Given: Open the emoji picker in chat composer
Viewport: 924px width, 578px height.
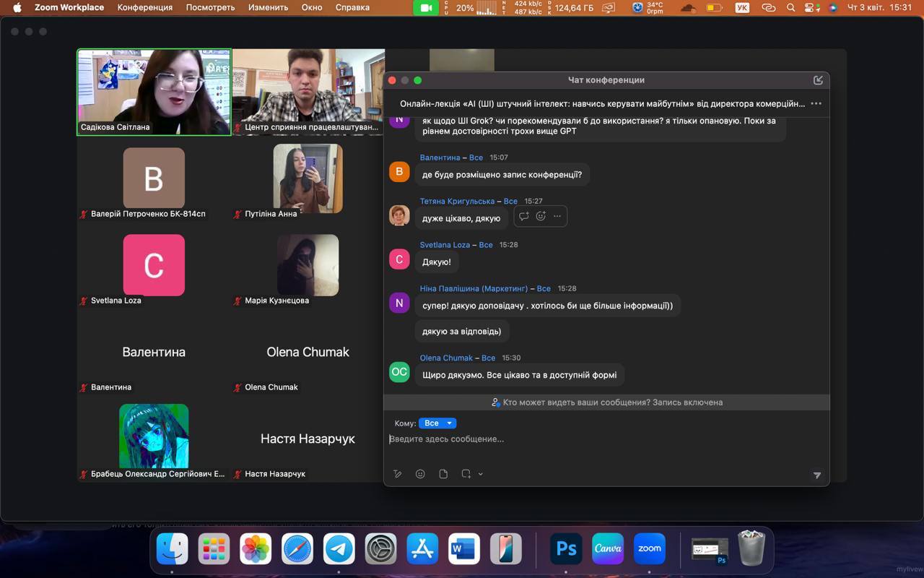Looking at the screenshot, I should (x=420, y=474).
